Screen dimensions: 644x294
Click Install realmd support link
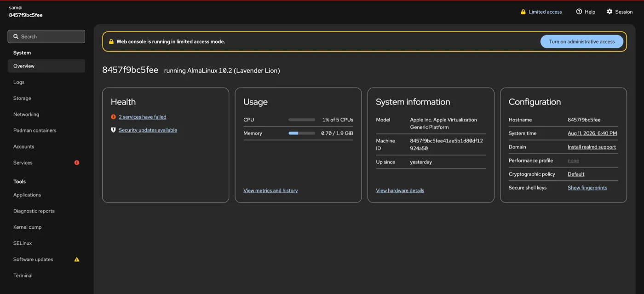(x=592, y=147)
